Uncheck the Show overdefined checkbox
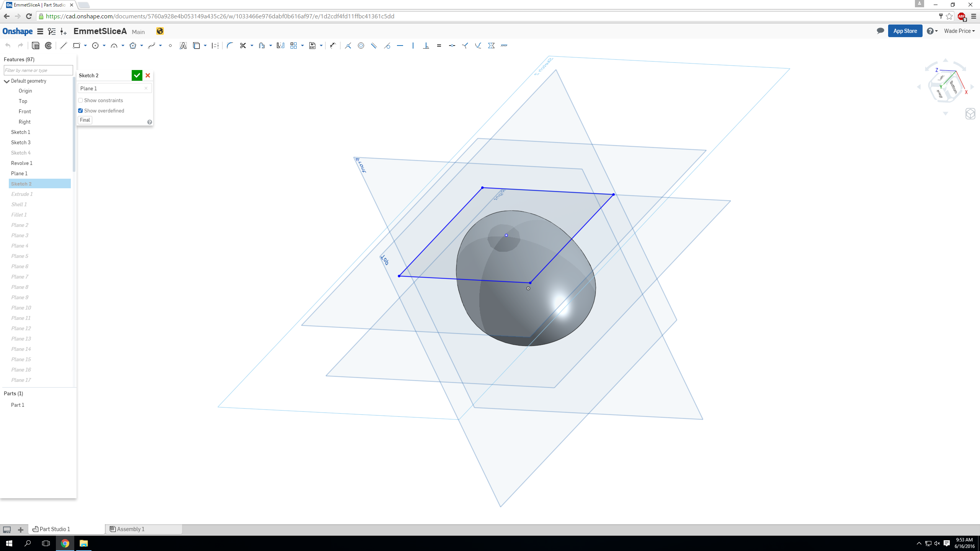 (80, 111)
